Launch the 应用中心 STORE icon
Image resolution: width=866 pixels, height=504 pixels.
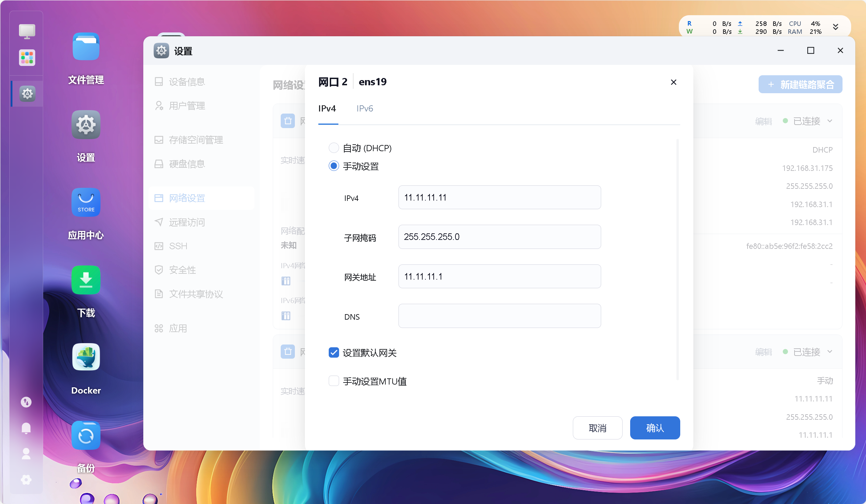tap(86, 202)
